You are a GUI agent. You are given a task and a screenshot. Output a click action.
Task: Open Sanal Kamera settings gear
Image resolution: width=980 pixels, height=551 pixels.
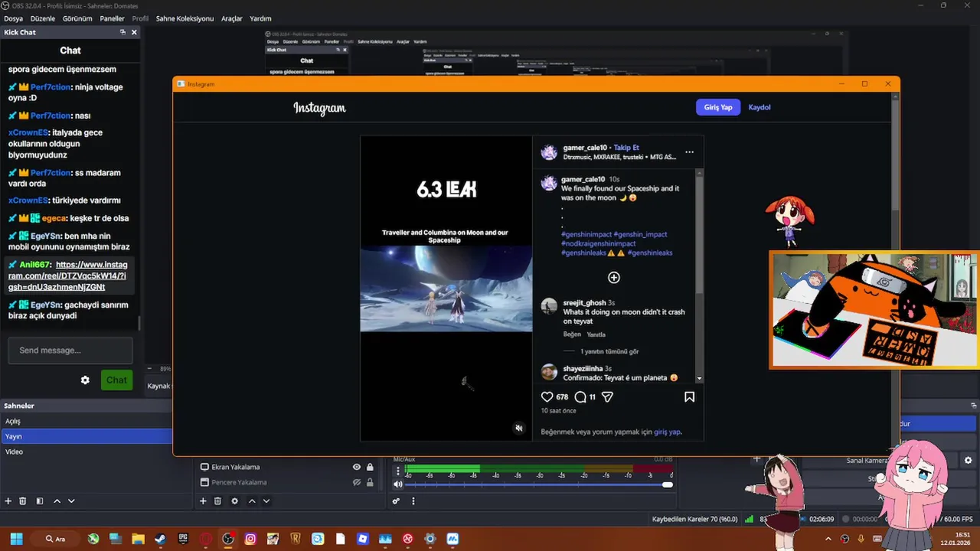[968, 461]
